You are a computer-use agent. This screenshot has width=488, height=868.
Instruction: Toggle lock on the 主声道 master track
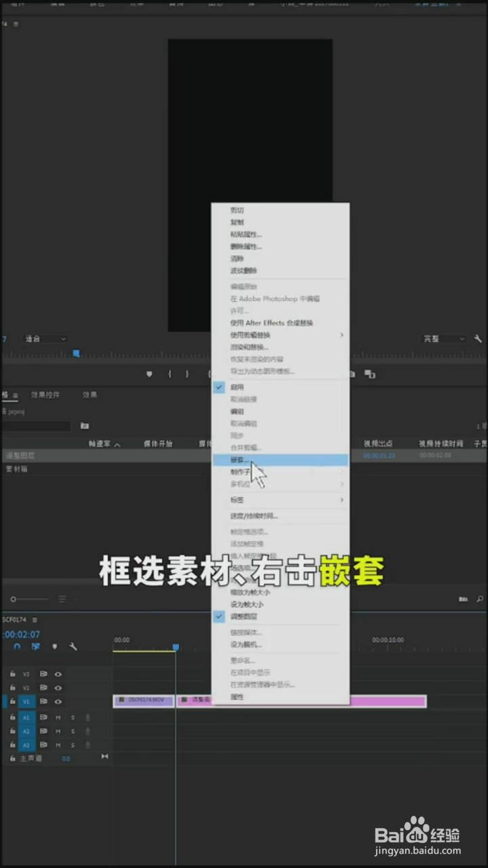12,758
